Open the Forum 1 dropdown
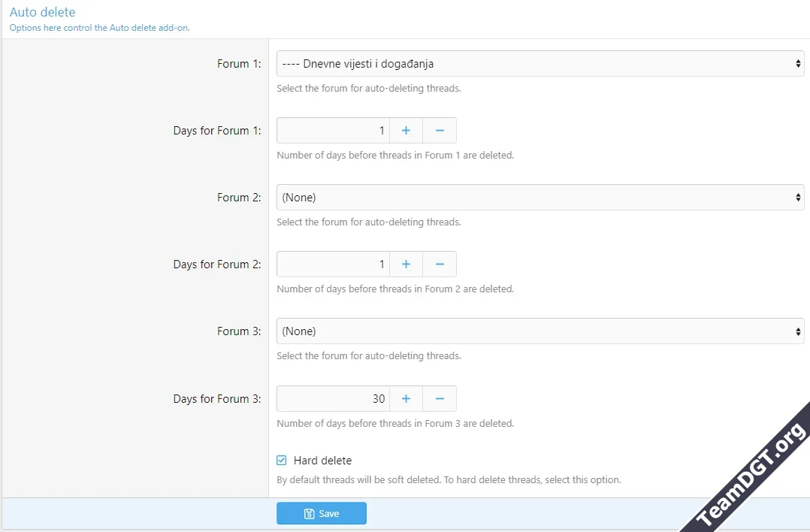810x532 pixels. click(539, 64)
